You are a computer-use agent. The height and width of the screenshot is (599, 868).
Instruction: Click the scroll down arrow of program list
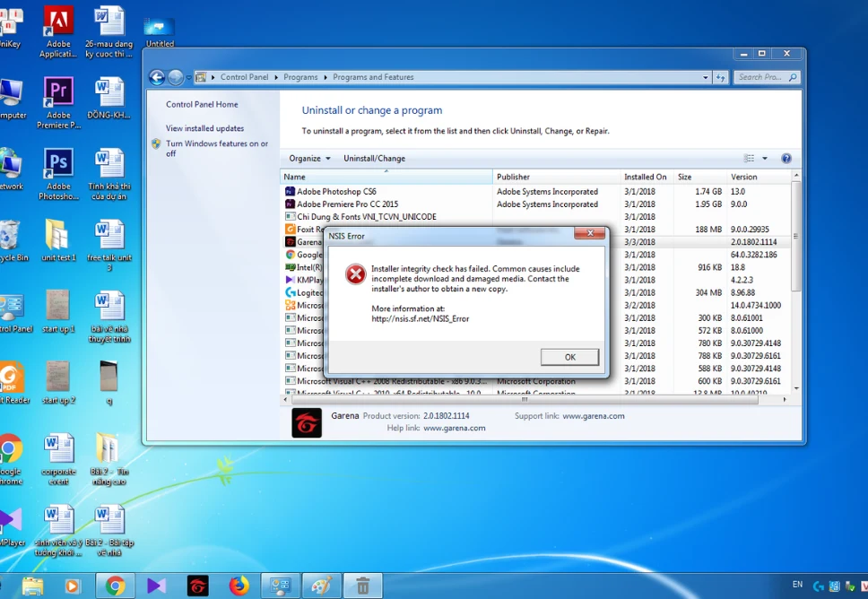[x=796, y=388]
